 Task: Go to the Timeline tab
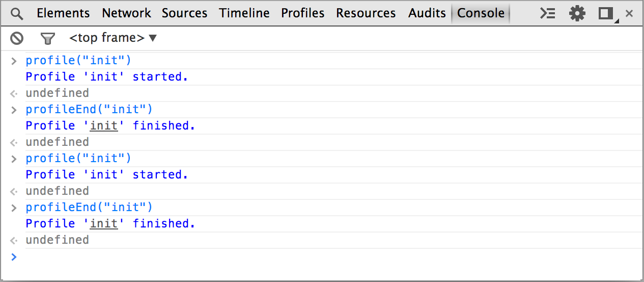click(244, 14)
